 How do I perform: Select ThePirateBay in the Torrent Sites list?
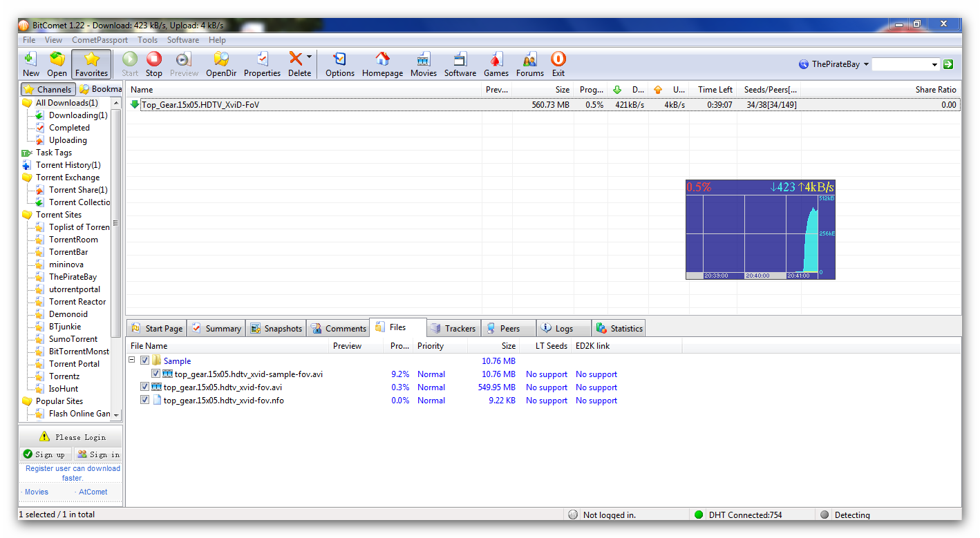73,277
